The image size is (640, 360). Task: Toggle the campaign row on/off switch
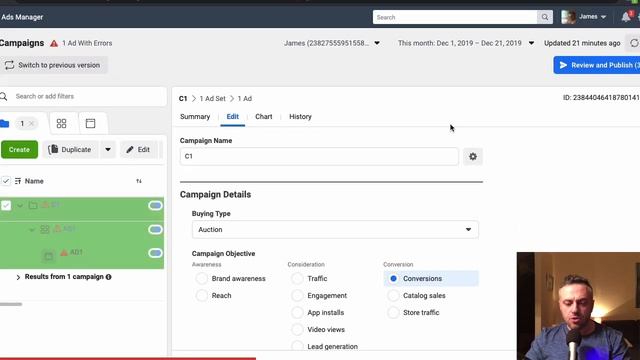(155, 205)
